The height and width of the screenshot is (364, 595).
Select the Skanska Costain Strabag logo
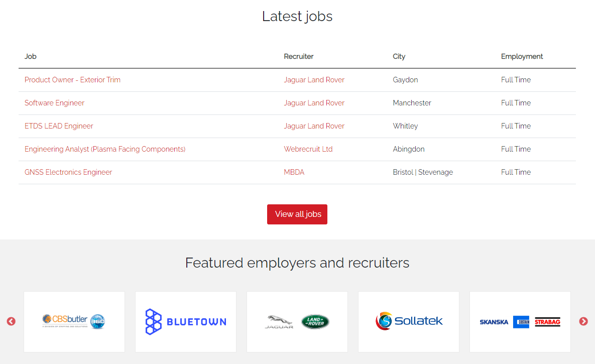coord(520,322)
